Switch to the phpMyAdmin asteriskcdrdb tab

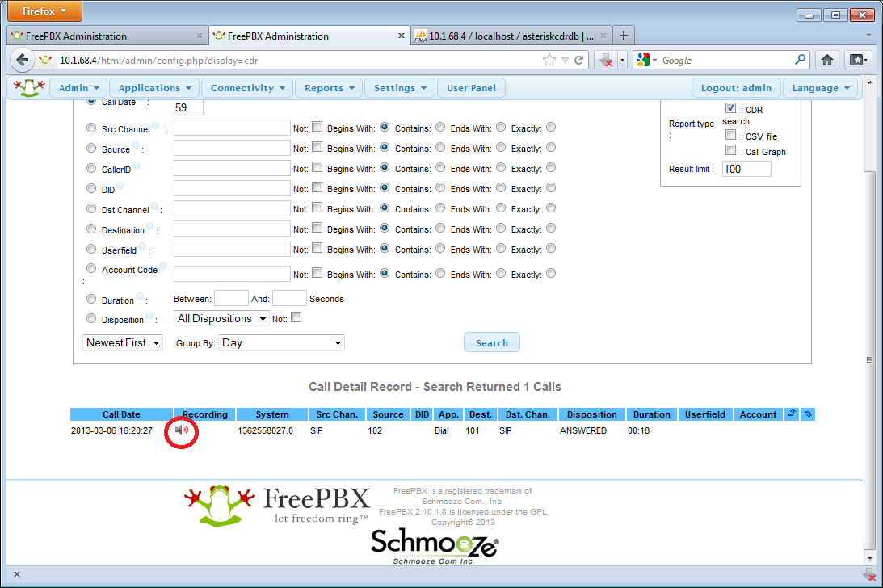(511, 36)
